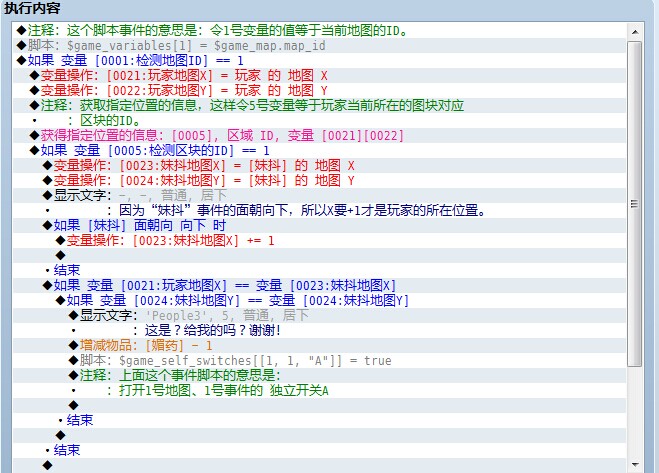Select command 获得指定位置的信息 [0005]

(x=319, y=135)
